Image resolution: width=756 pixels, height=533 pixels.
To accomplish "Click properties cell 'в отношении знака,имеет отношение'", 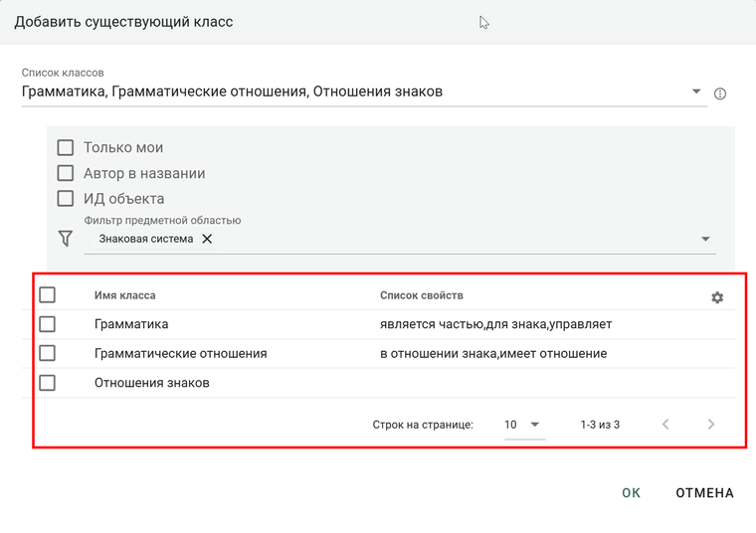I will click(493, 354).
